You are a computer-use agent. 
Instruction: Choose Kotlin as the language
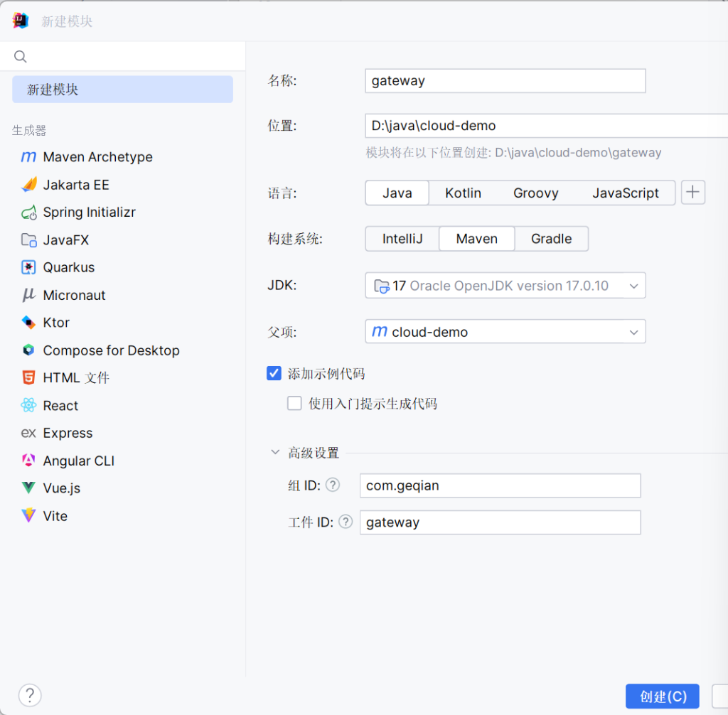(463, 193)
